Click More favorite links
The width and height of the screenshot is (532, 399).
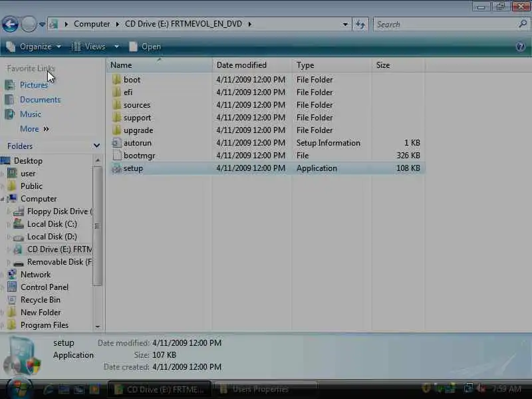[x=35, y=129]
